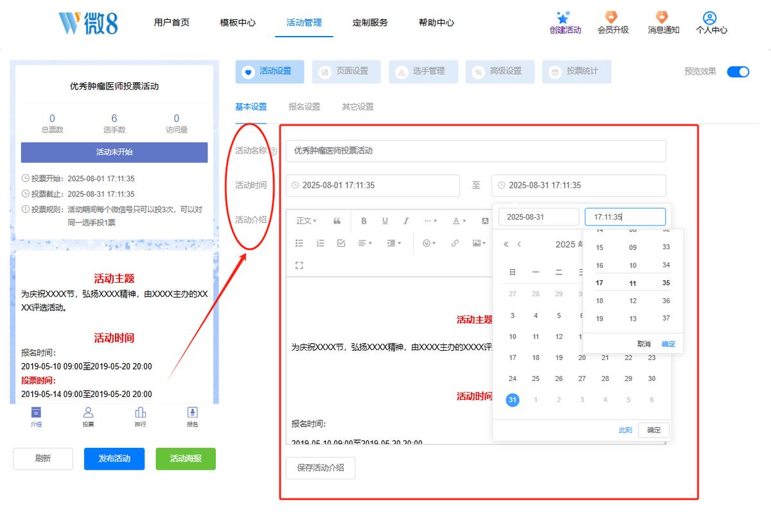Viewport: 771px width, 532px height.
Task: Go to 模板中心 in top navigation
Action: pos(238,22)
